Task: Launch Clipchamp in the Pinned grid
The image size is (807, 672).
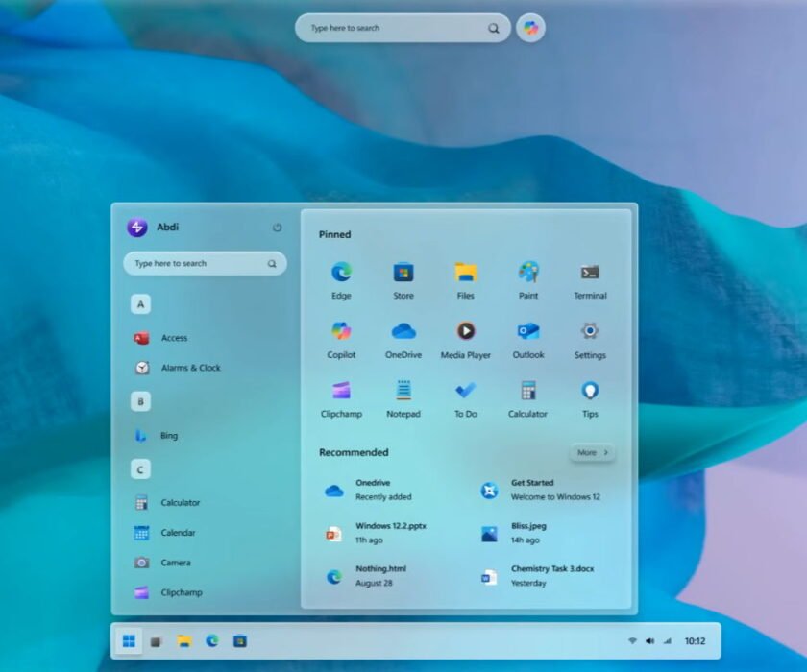Action: (341, 398)
